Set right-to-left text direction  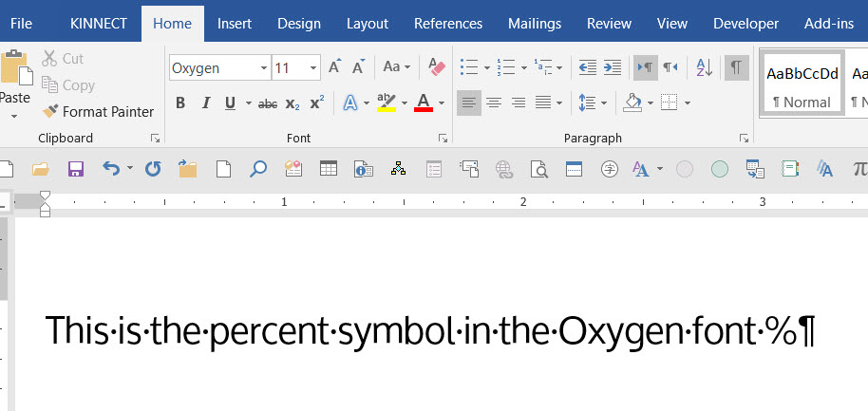670,67
